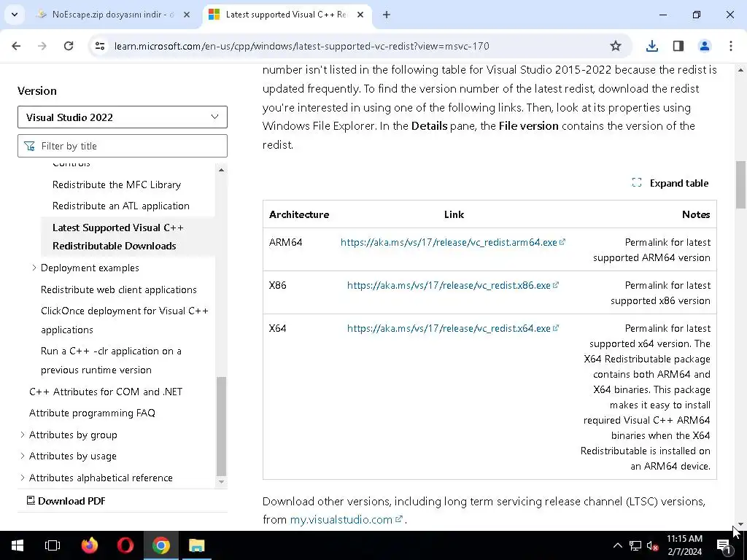Open Chrome downloads icon
The width and height of the screenshot is (747, 560).
[651, 46]
